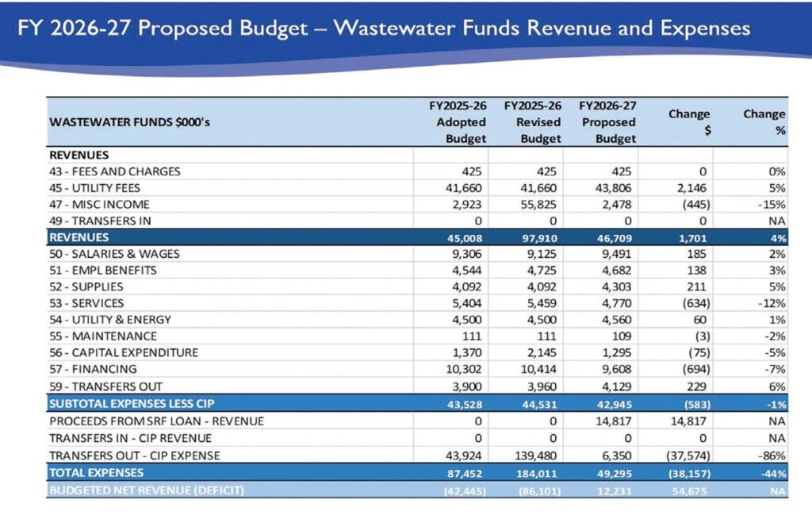Screen dimensions: 812x515
Task: Select the '52 - SUPPLIES' row label
Action: [86, 287]
